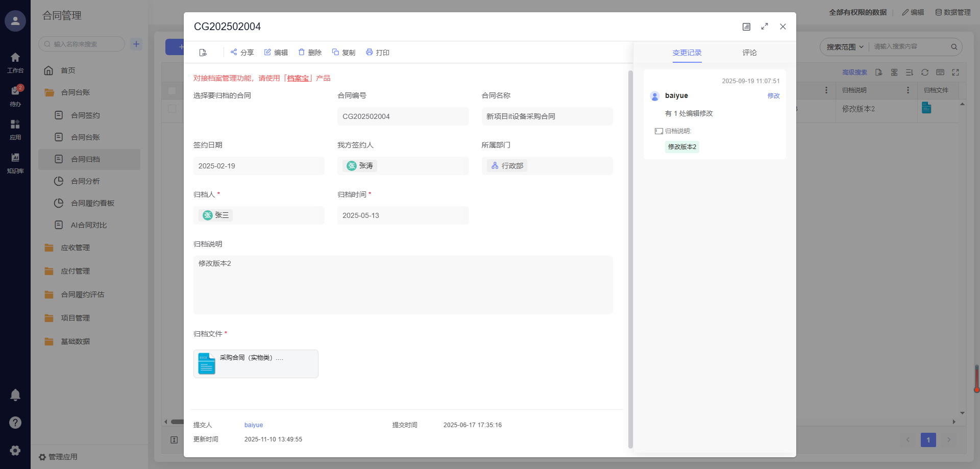
Task: Expand the 应收管理 folder
Action: pyautogui.click(x=75, y=248)
